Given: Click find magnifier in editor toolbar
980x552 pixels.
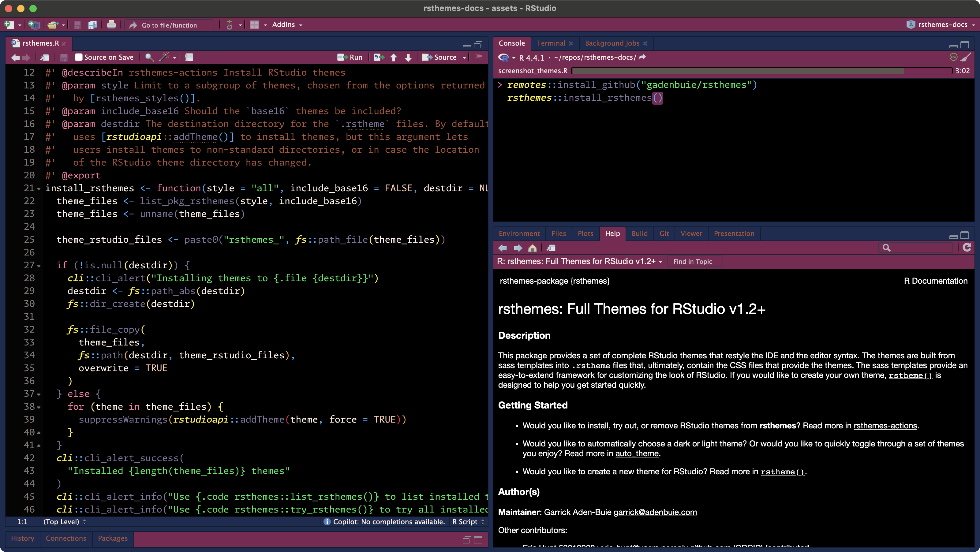Looking at the screenshot, I should pyautogui.click(x=149, y=57).
